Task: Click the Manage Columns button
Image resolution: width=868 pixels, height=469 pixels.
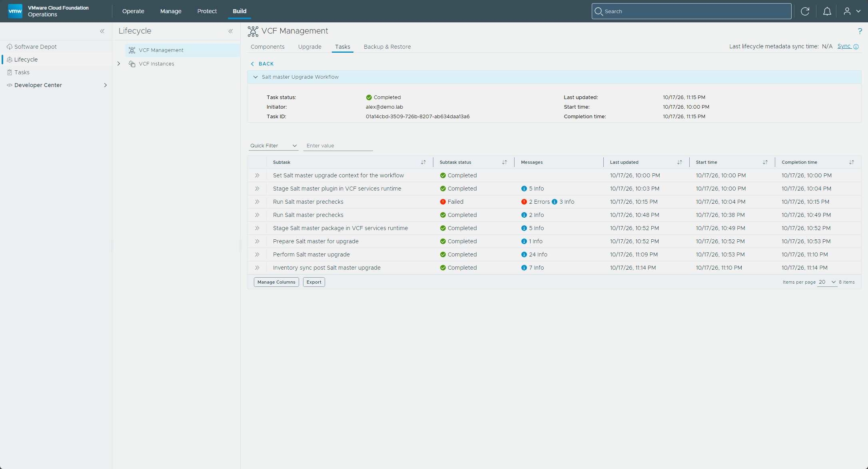Action: 276,282
